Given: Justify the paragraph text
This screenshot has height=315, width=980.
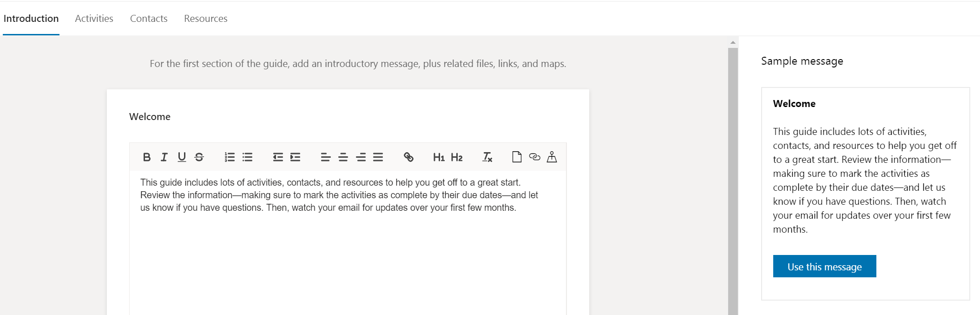Looking at the screenshot, I should pyautogui.click(x=378, y=157).
